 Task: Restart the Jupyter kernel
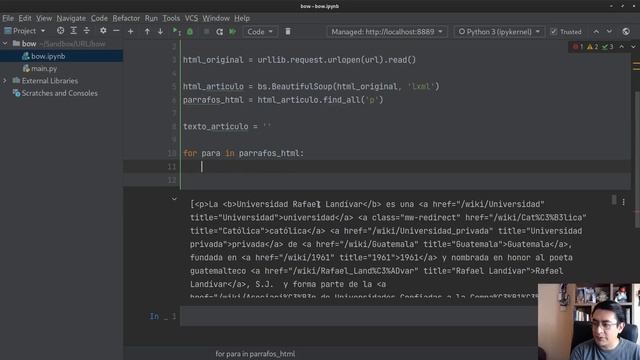[x=220, y=31]
